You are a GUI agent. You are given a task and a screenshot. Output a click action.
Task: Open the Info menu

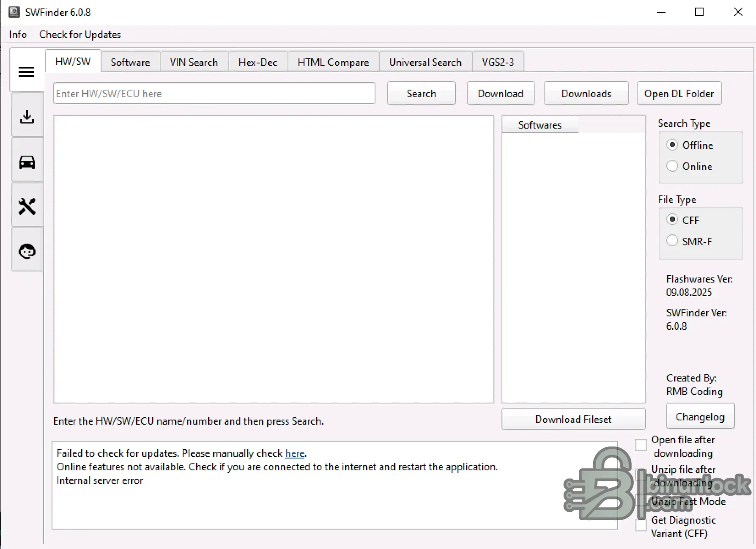coord(17,34)
